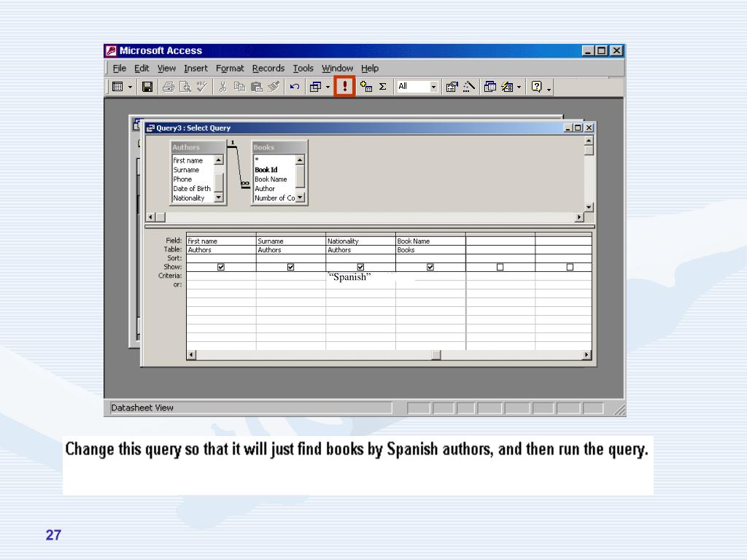Click the New Object toolbar icon
This screenshot has height=560, width=747.
click(508, 87)
